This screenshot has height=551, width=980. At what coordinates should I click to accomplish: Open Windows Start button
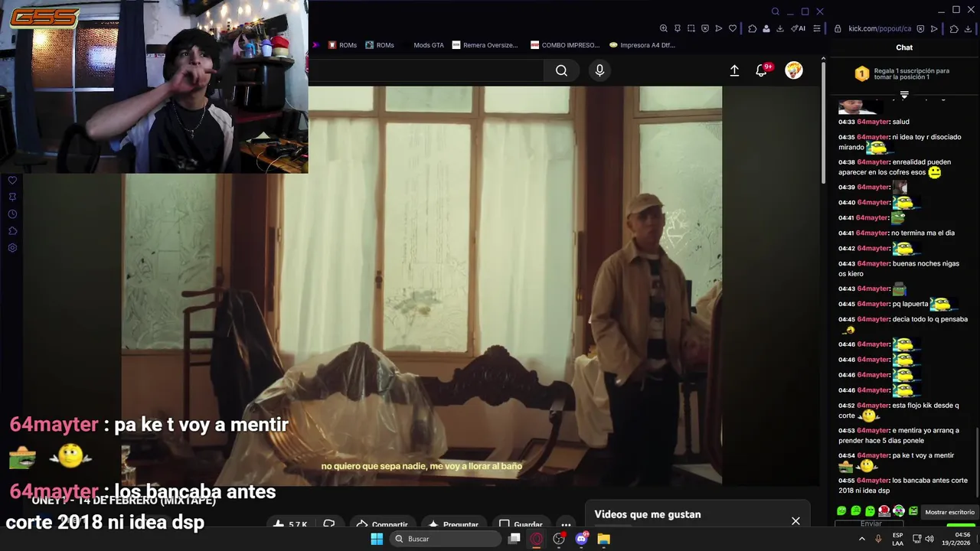point(377,539)
